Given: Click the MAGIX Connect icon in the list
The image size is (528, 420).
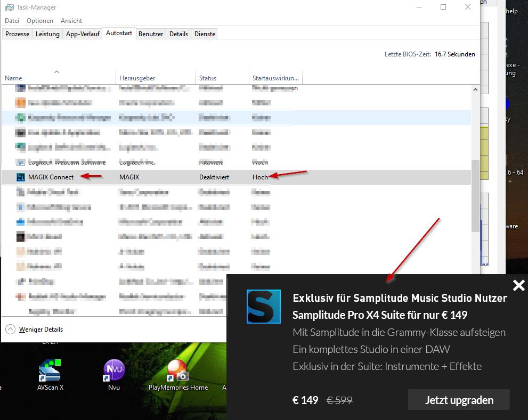Looking at the screenshot, I should click(21, 177).
